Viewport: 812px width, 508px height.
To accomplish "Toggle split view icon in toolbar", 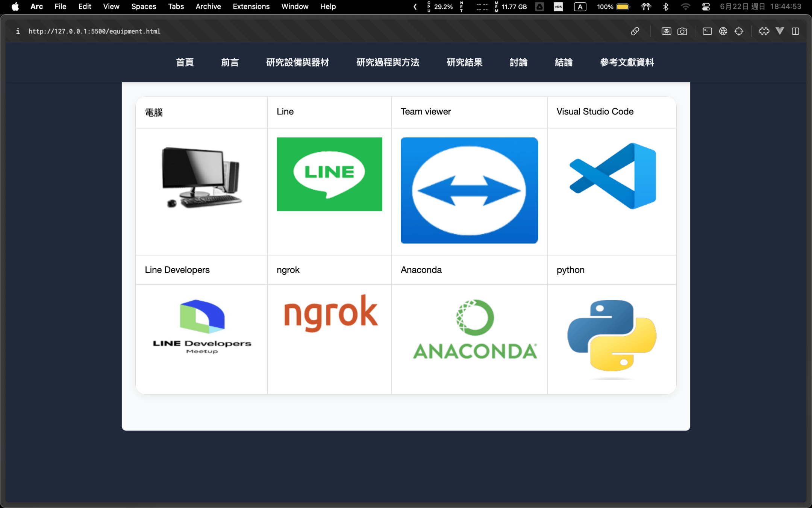I will point(795,31).
